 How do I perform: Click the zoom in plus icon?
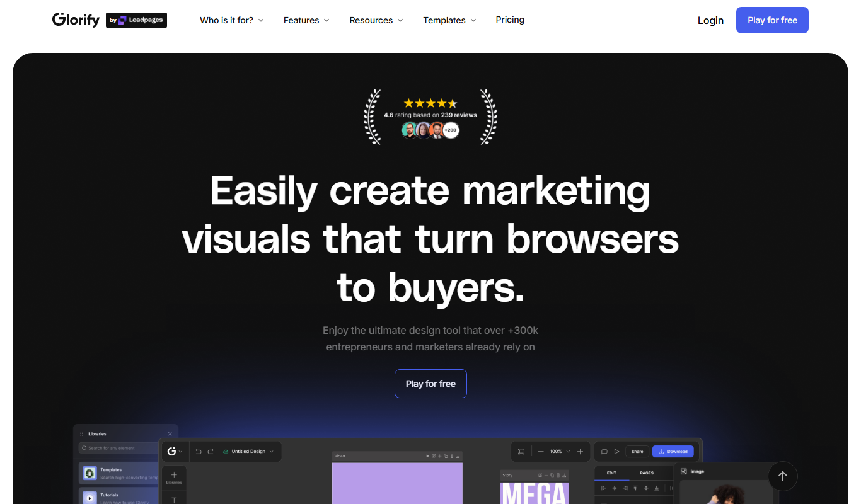580,451
